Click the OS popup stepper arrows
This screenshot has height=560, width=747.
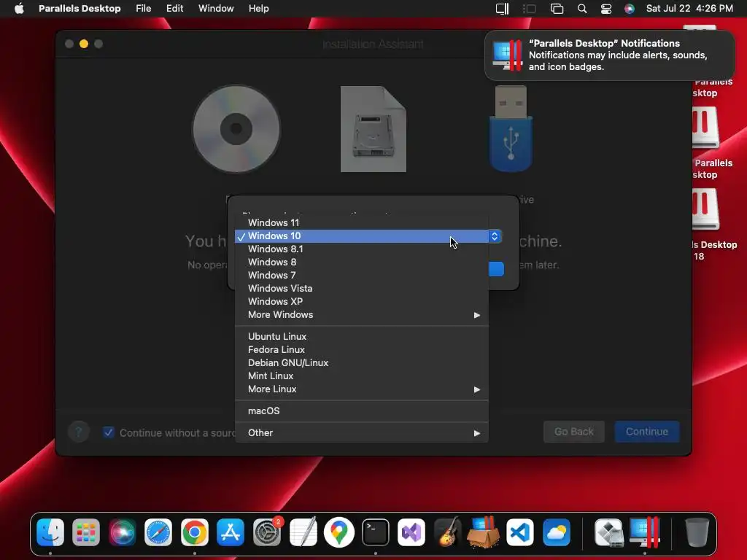pos(495,236)
